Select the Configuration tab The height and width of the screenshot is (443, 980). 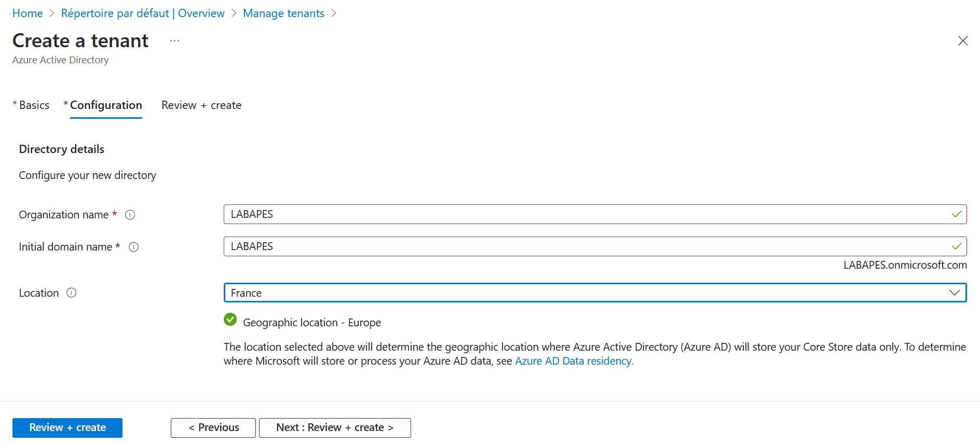point(106,105)
